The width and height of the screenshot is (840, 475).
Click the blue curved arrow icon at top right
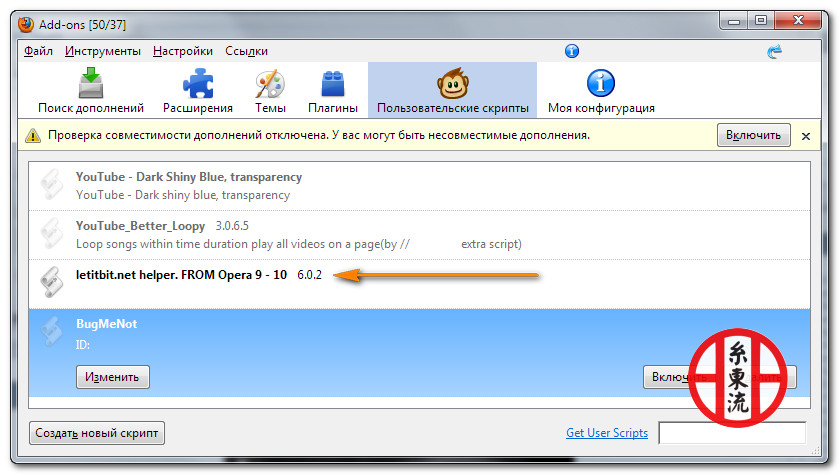(x=774, y=51)
